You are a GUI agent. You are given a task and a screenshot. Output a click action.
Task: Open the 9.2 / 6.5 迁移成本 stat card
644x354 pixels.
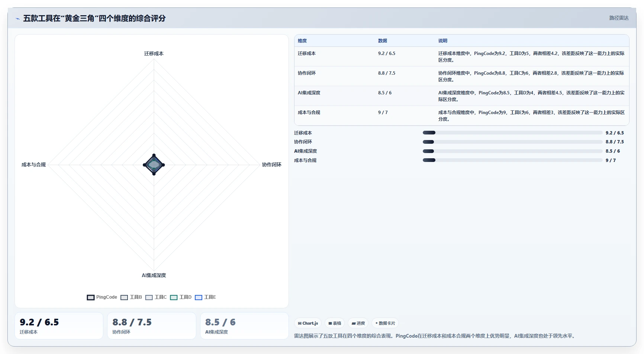pos(59,326)
